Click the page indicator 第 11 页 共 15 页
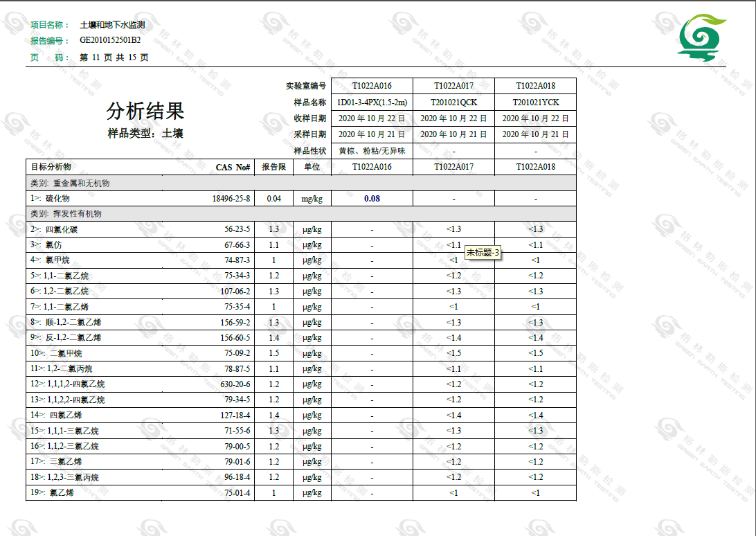The height and width of the screenshot is (536, 756). [114, 57]
